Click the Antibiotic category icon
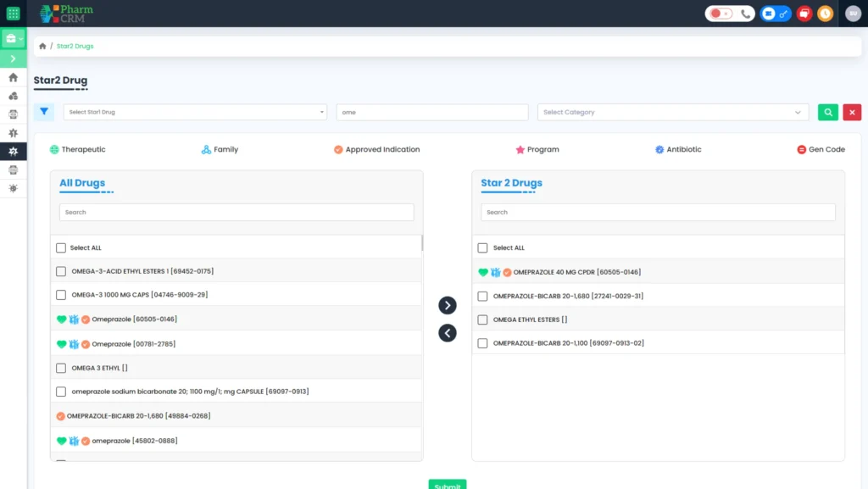The width and height of the screenshot is (868, 489). point(659,149)
